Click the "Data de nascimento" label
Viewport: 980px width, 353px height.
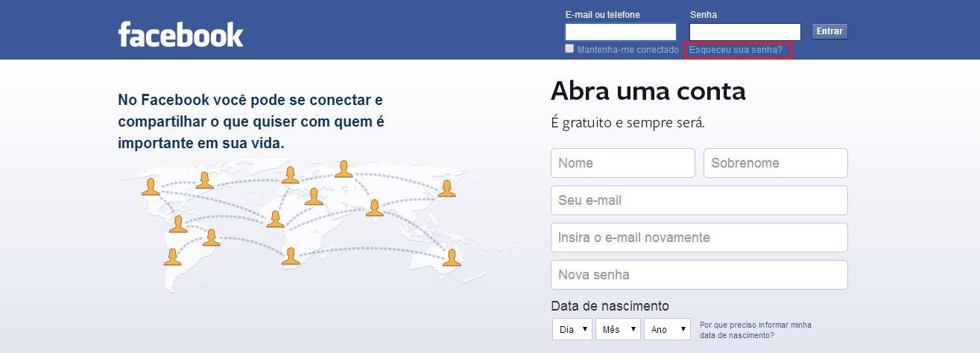click(610, 306)
